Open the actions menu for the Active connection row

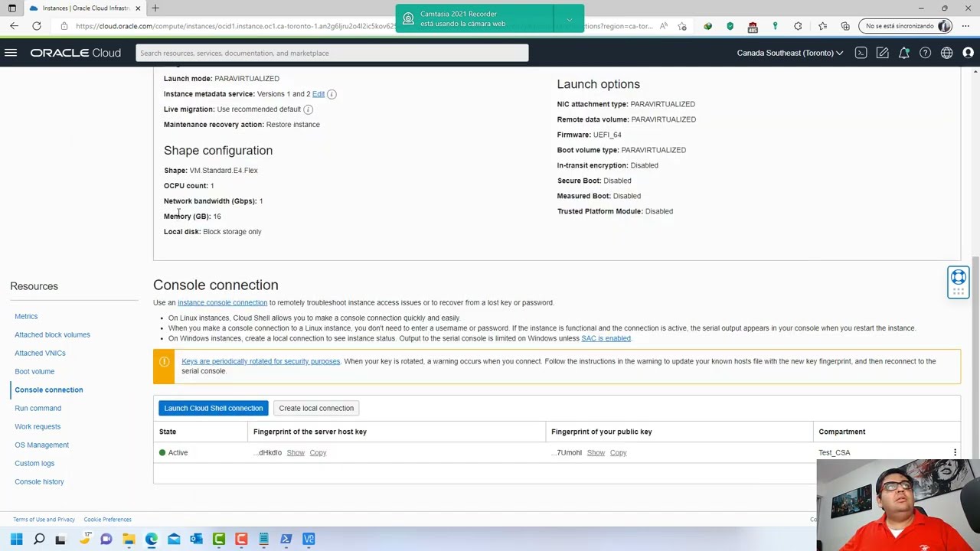click(955, 452)
